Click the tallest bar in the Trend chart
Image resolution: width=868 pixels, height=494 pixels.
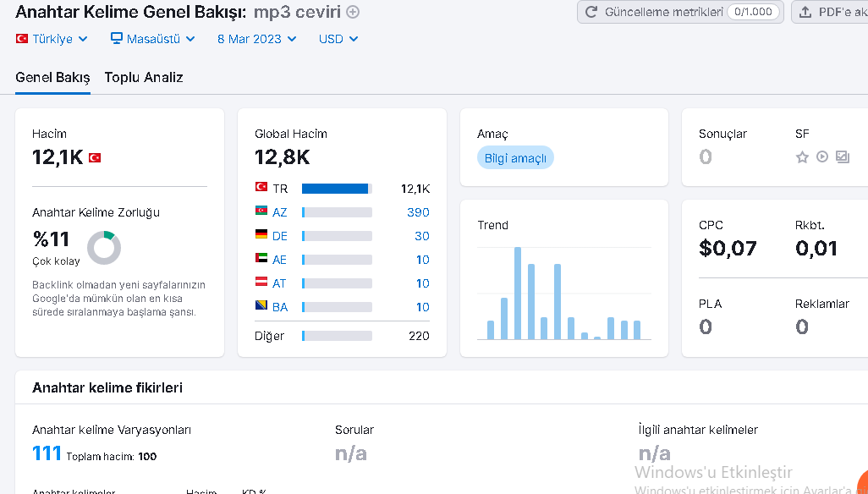(x=518, y=294)
